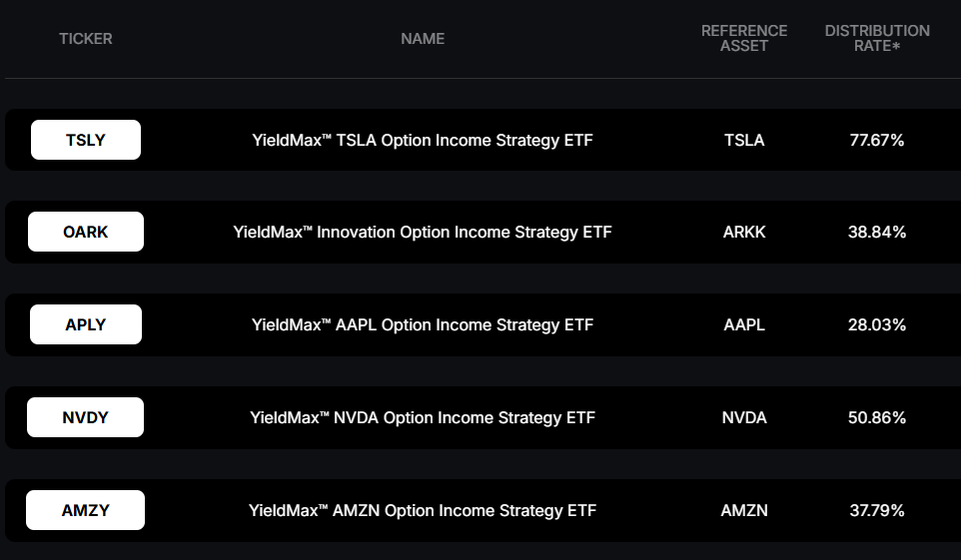
Task: Open the TSLY ticker button
Action: pos(86,140)
